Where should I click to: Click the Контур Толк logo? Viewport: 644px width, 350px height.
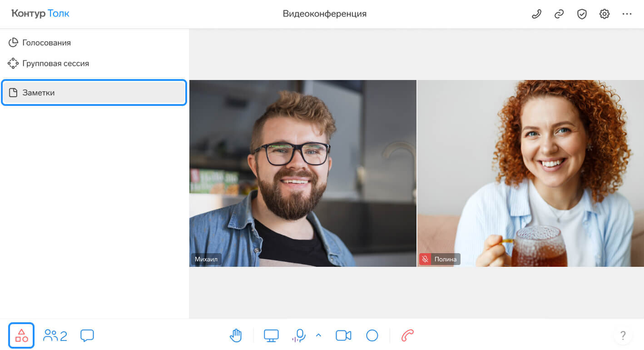40,14
